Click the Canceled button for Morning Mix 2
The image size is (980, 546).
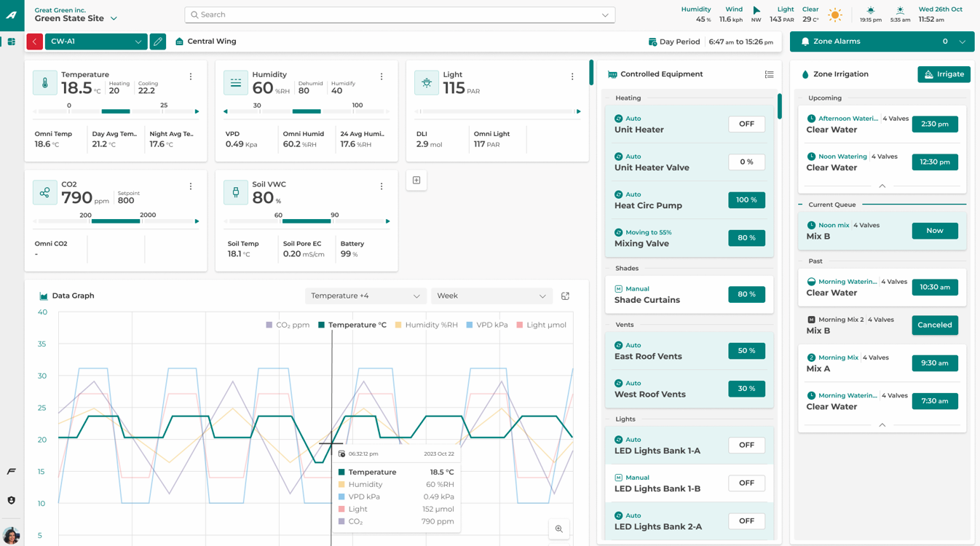[x=935, y=325]
